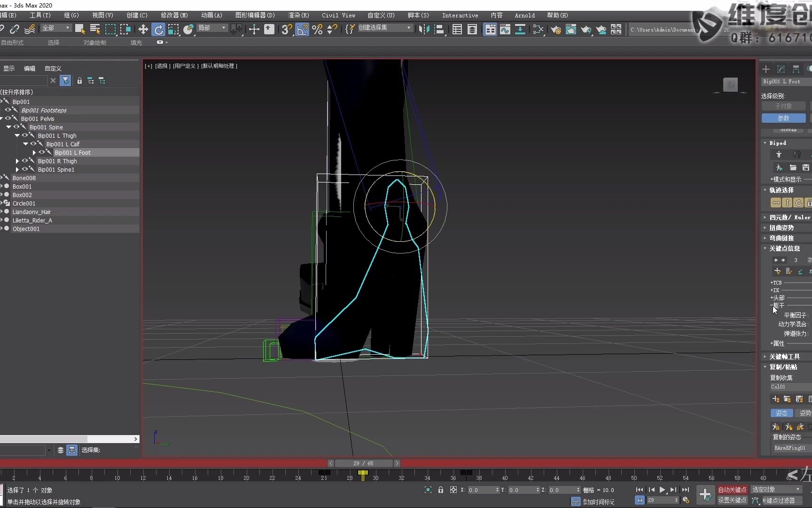Activate the Rotate tool on the toolbar

pyautogui.click(x=158, y=30)
